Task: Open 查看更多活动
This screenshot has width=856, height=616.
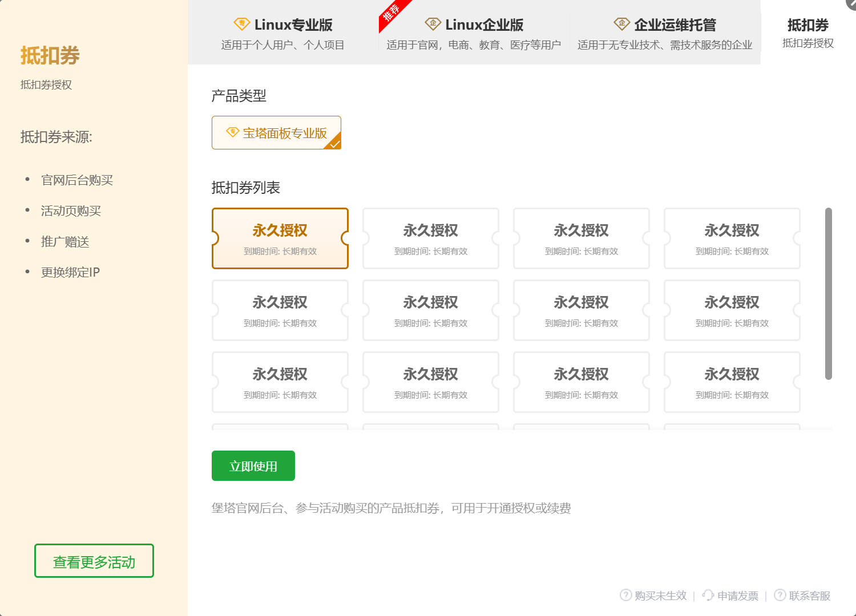Action: tap(94, 561)
